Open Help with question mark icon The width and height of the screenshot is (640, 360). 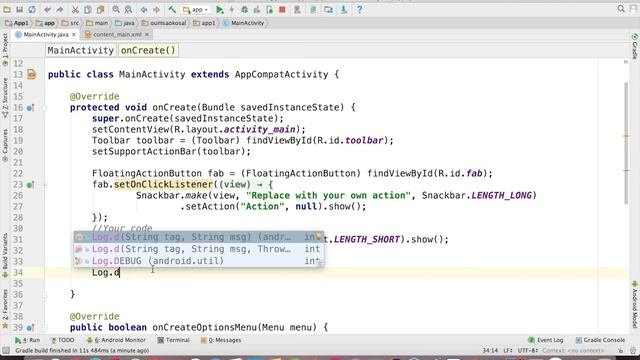pos(359,9)
